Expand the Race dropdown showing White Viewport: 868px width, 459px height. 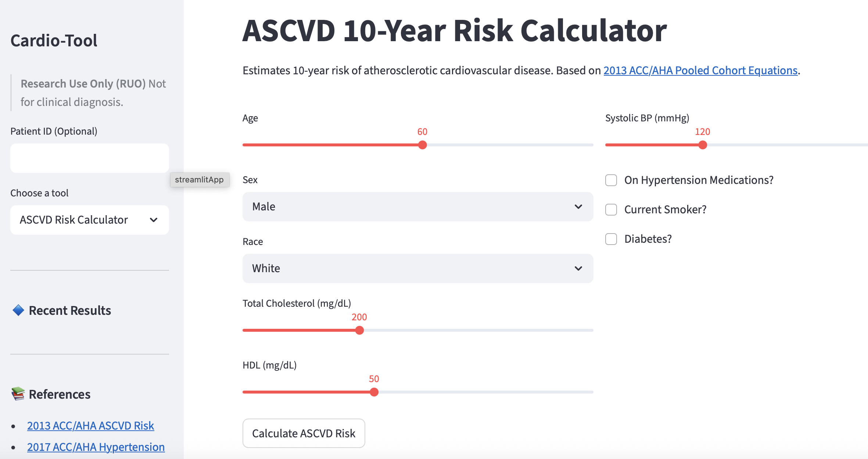[x=417, y=268]
